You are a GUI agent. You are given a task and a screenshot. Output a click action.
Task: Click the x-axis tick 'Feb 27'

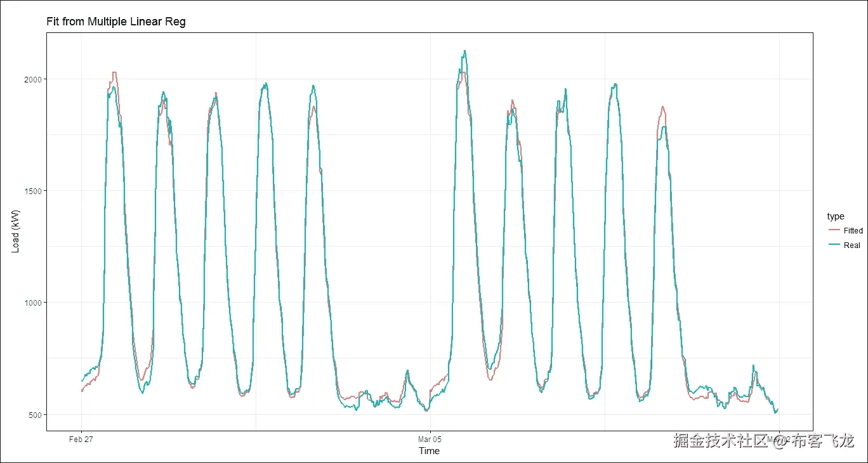coord(81,439)
